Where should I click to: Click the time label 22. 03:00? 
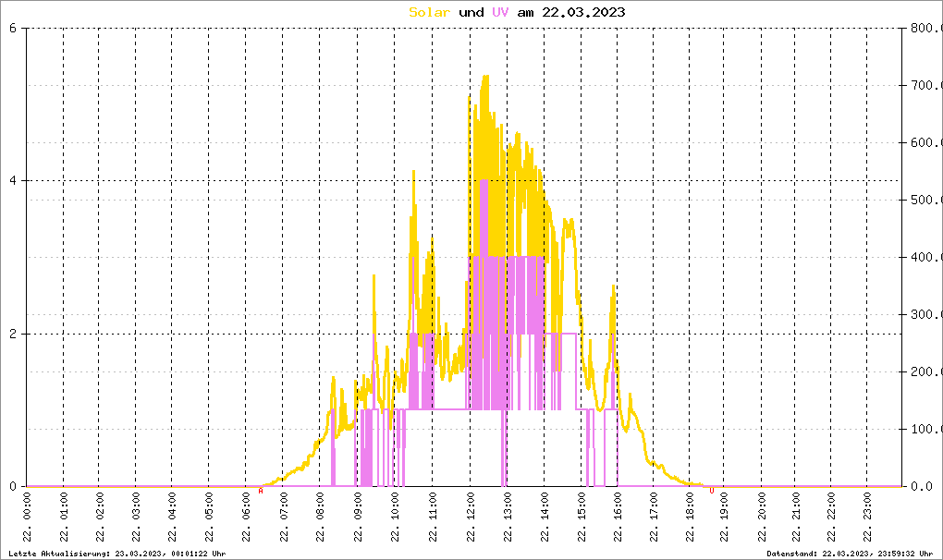tap(136, 517)
